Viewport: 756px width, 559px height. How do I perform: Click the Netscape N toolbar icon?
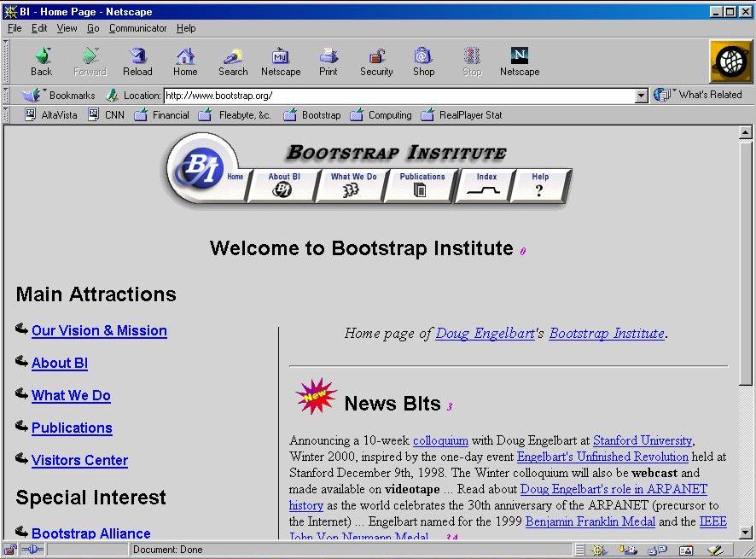(x=520, y=61)
